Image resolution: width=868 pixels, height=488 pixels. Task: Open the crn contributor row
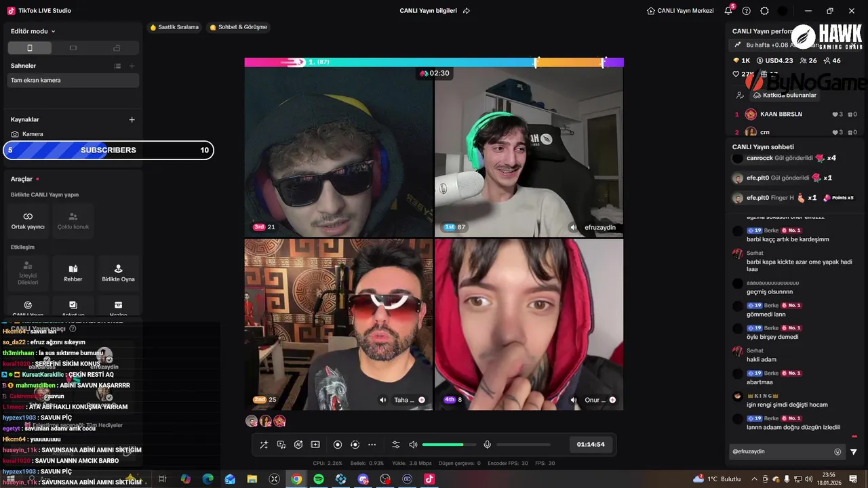[x=795, y=132]
